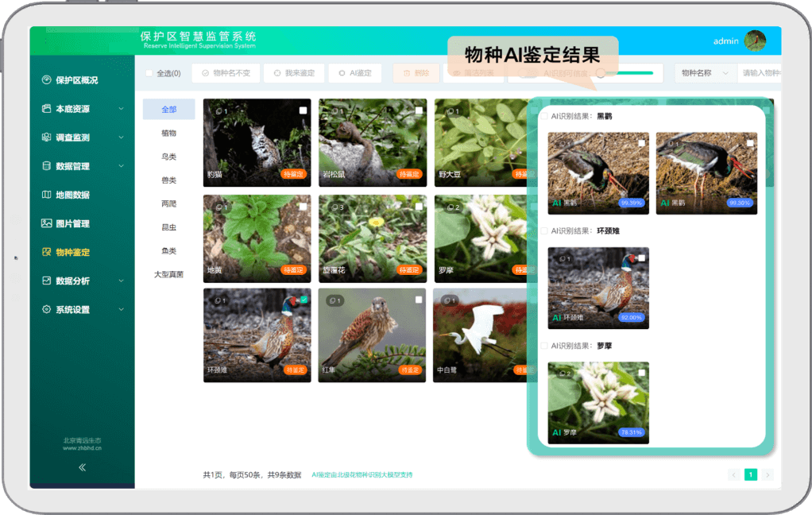This screenshot has width=812, height=515.
Task: Click the 本底资源 sidebar icon
Action: [x=47, y=109]
